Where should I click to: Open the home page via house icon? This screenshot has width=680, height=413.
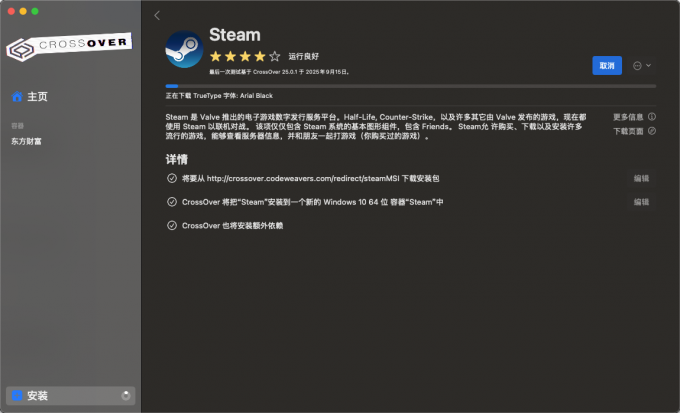pyautogui.click(x=17, y=96)
